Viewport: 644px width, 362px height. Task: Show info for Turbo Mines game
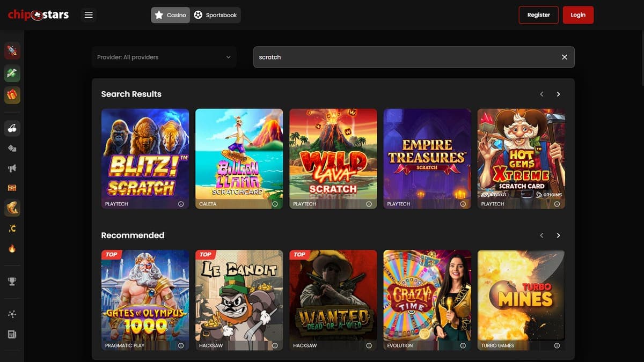tap(557, 345)
